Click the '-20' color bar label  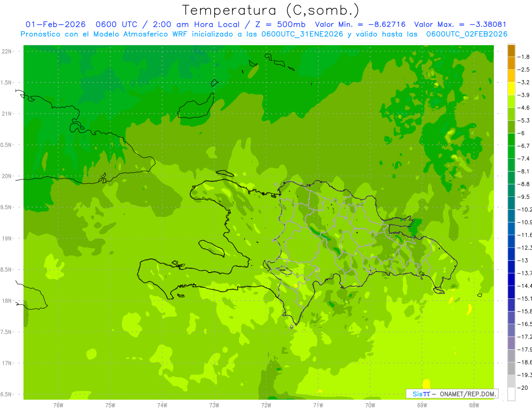[524, 388]
